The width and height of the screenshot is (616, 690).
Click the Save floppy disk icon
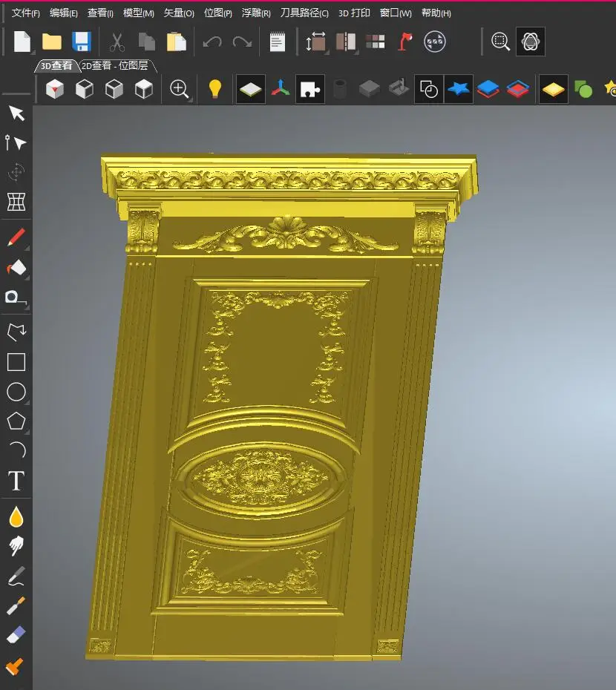tap(81, 42)
